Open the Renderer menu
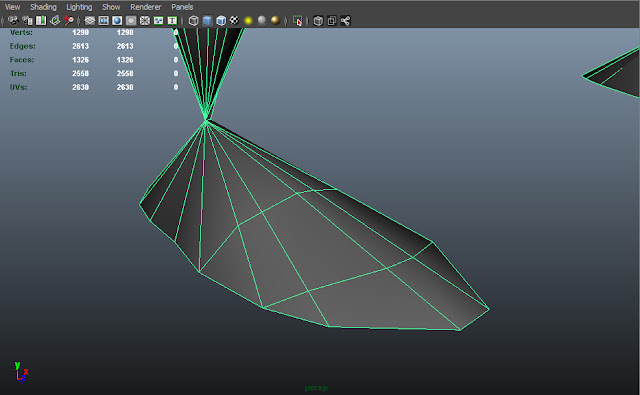The width and height of the screenshot is (640, 395). pos(146,7)
